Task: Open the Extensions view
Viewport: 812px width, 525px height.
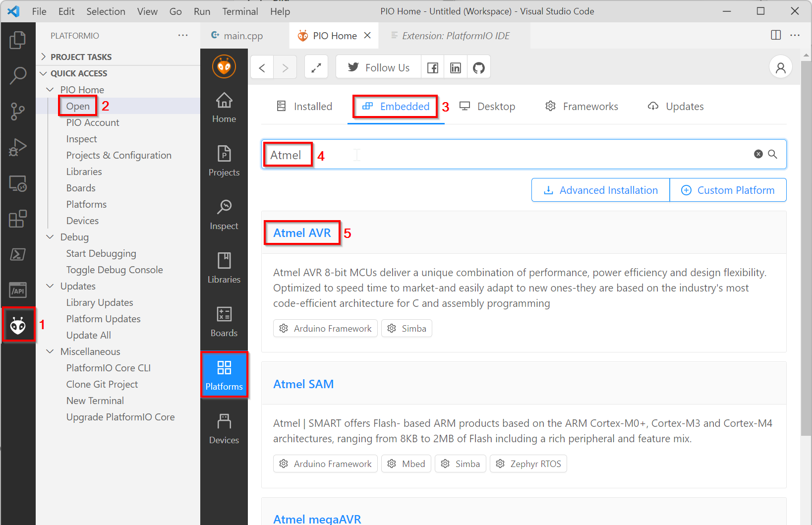Action: (18, 219)
